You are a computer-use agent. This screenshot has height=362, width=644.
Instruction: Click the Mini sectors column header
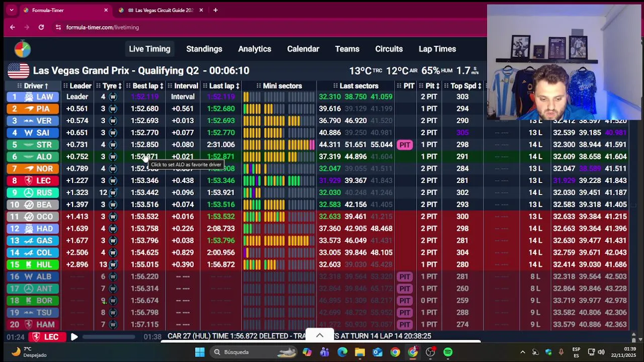tap(279, 86)
